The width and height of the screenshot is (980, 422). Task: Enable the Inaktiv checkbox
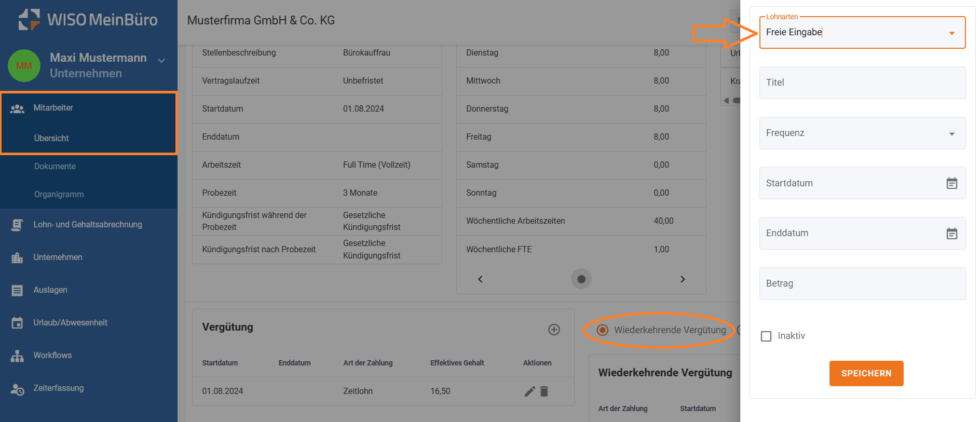[x=766, y=336]
